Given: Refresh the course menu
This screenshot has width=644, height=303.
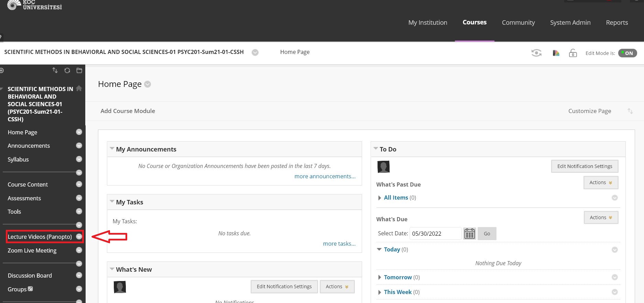Looking at the screenshot, I should pyautogui.click(x=67, y=70).
